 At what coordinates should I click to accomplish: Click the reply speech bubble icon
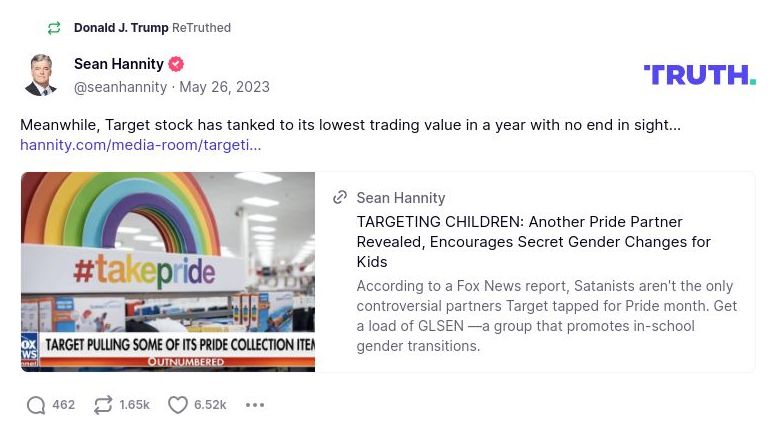pos(36,405)
